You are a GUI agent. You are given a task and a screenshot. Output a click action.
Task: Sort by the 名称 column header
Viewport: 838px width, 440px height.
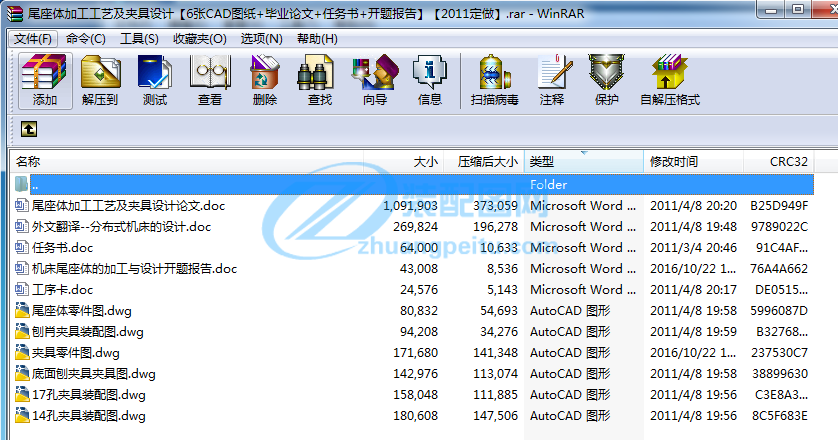(x=187, y=161)
